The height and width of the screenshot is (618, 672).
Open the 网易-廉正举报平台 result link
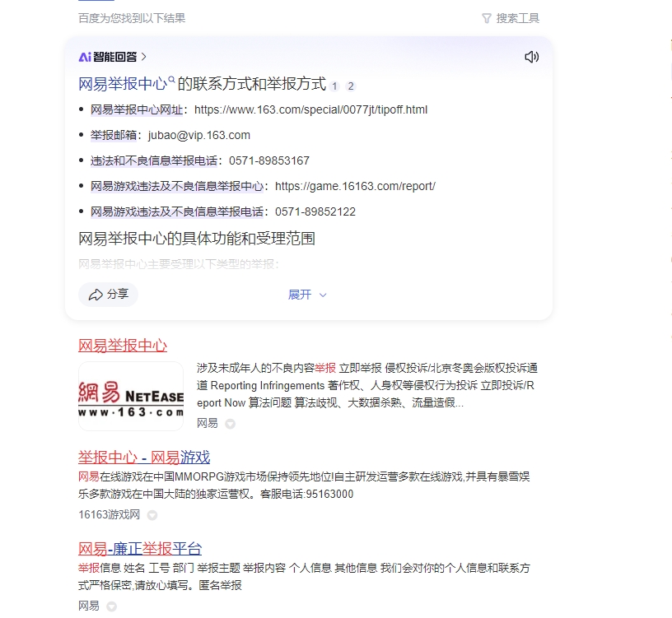tap(140, 549)
